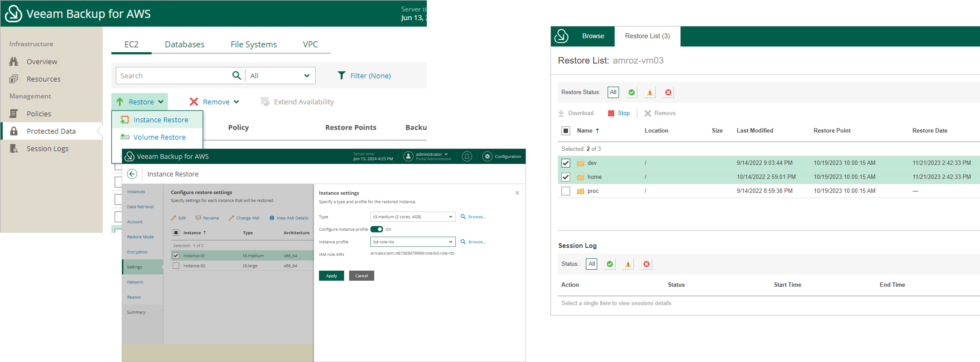
Task: Switch to the File Systems tab
Action: click(254, 45)
